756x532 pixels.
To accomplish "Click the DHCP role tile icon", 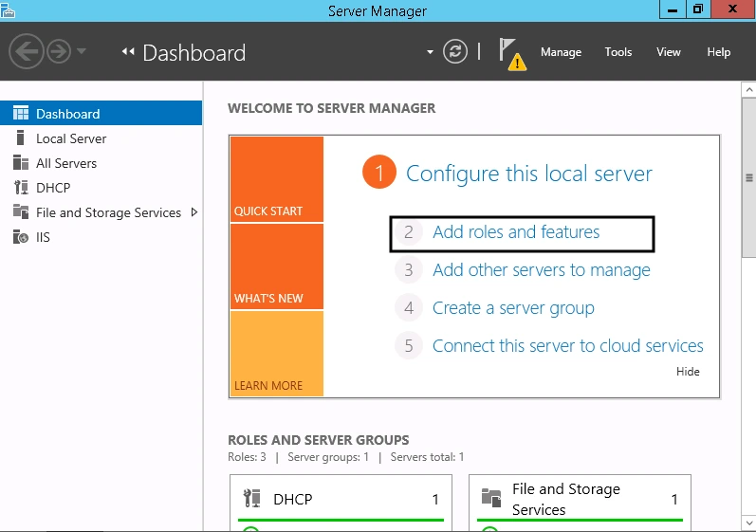I will [x=251, y=498].
